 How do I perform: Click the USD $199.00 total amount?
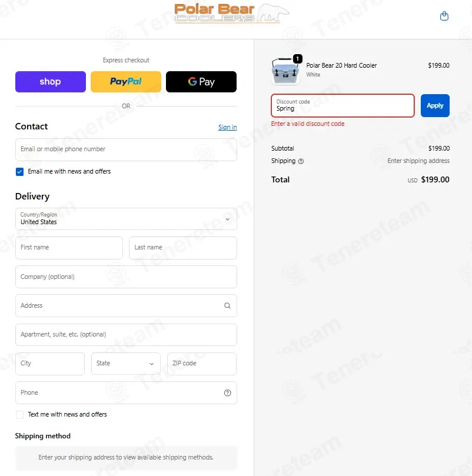[428, 179]
